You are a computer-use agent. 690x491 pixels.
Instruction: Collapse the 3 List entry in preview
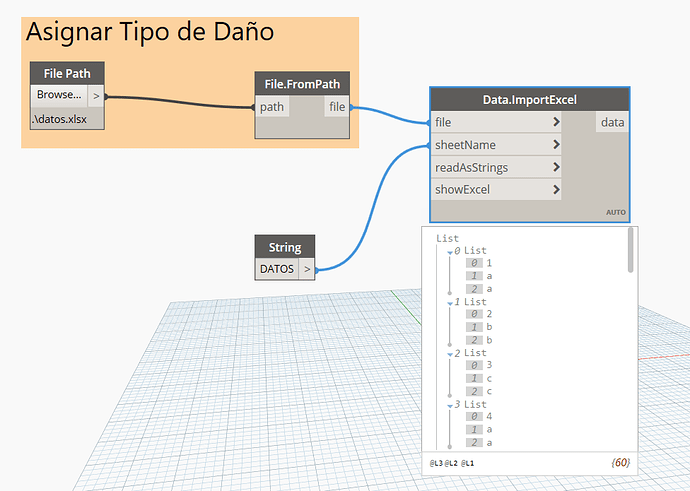tap(450, 406)
